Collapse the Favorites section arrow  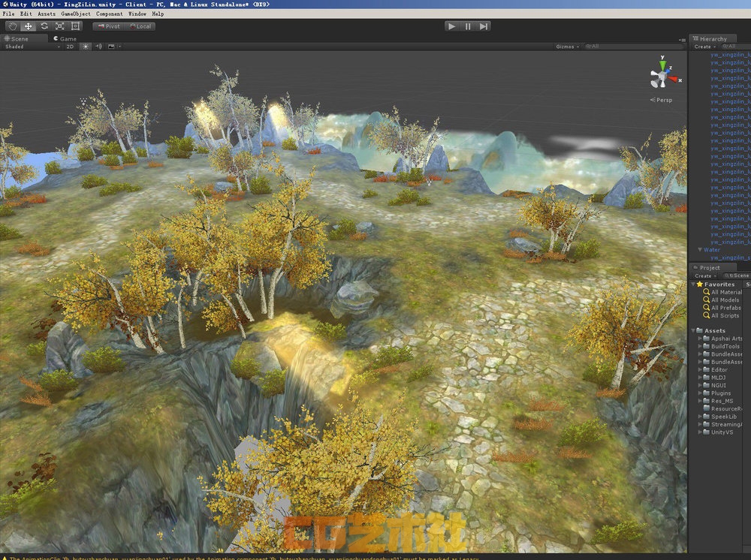click(x=693, y=285)
